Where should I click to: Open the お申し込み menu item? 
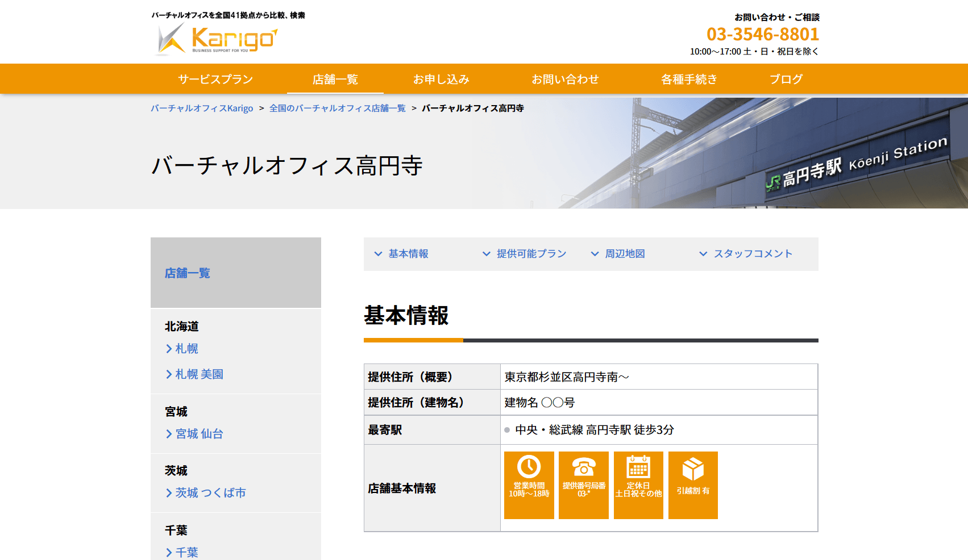[441, 79]
